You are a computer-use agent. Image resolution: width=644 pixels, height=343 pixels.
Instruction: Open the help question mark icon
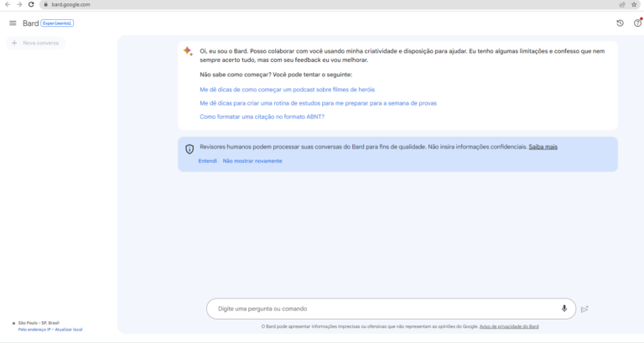[x=637, y=23]
